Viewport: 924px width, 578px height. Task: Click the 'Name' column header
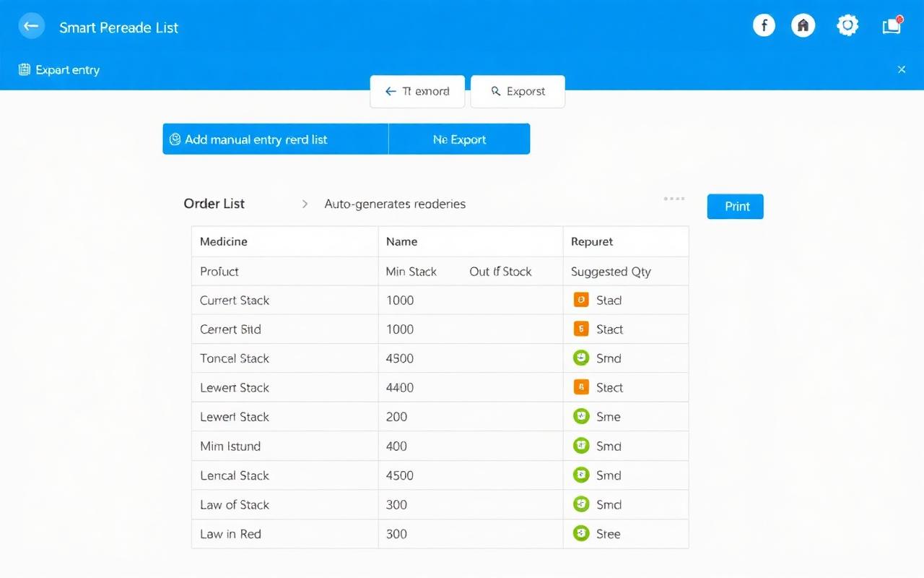[402, 242]
